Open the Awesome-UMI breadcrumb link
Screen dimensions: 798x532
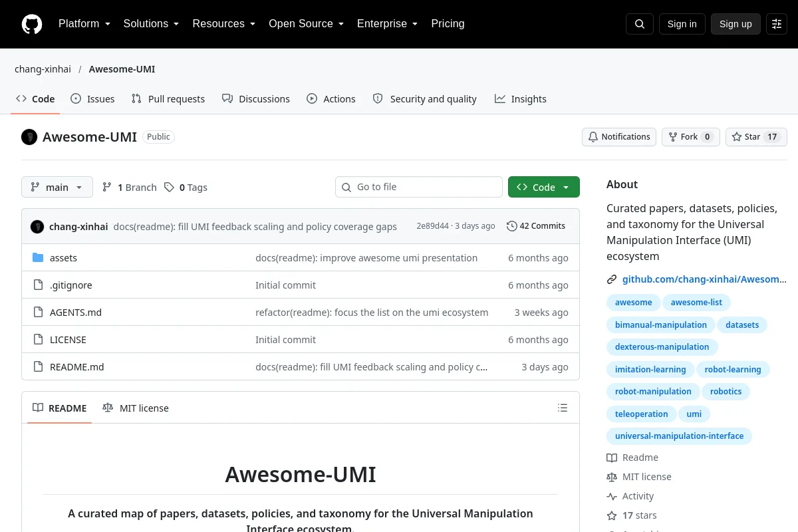tap(122, 69)
